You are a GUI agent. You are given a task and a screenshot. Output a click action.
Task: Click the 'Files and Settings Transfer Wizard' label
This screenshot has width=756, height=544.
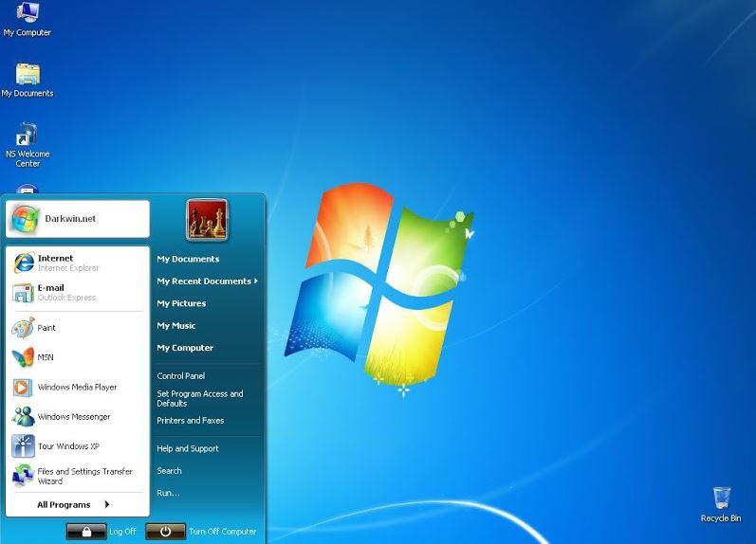[x=84, y=476]
